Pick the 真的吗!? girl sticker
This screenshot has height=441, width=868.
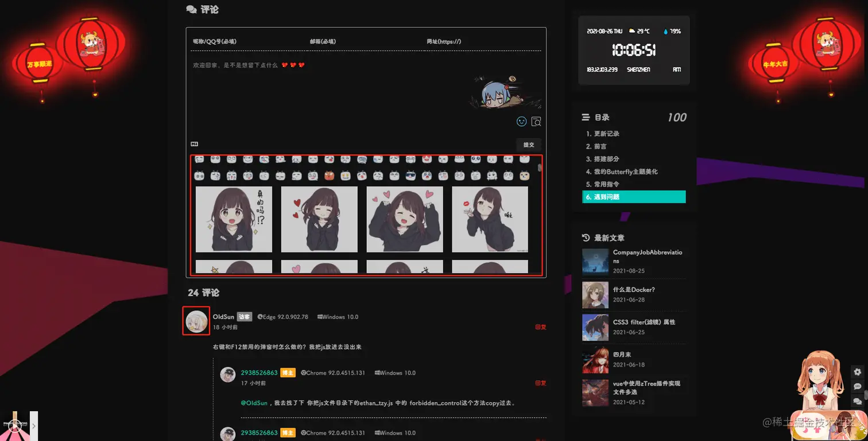pyautogui.click(x=234, y=219)
